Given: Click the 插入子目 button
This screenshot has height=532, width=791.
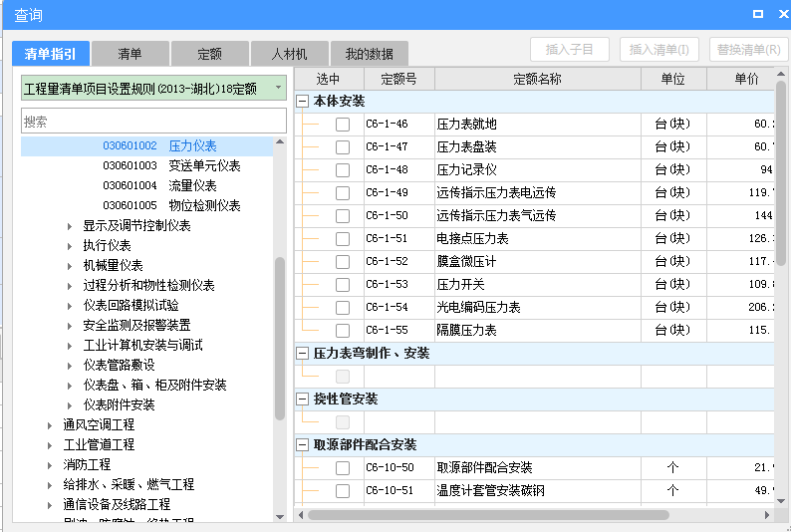Looking at the screenshot, I should click(x=570, y=50).
